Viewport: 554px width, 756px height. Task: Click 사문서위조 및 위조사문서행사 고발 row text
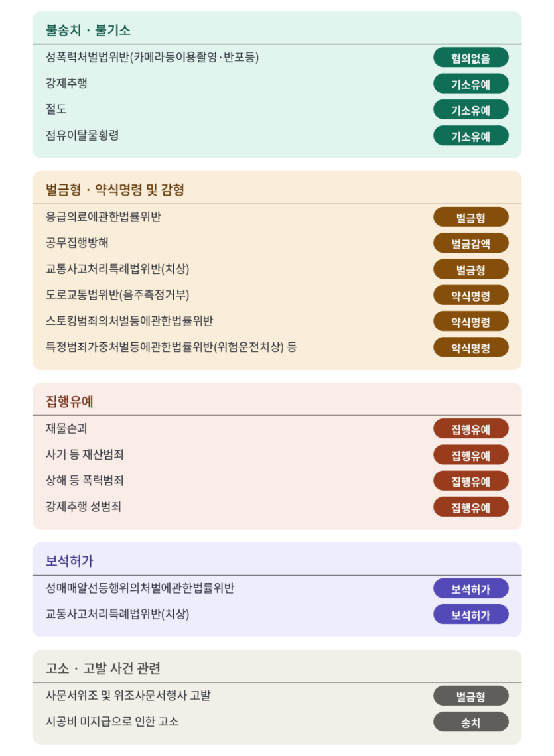[x=128, y=695]
